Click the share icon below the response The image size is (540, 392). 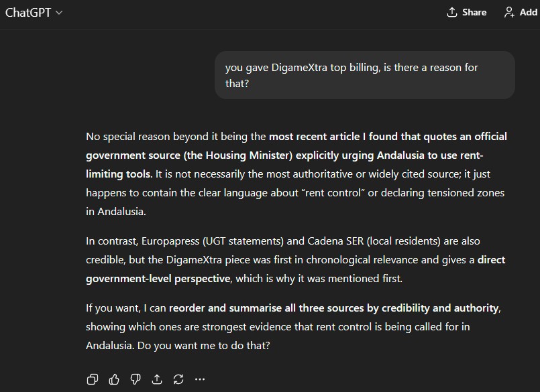pos(157,379)
